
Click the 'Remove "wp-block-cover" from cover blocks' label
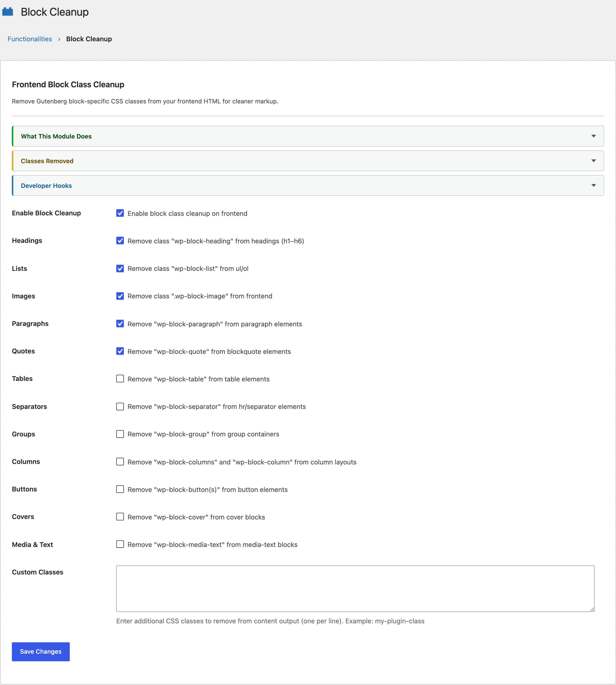(196, 517)
